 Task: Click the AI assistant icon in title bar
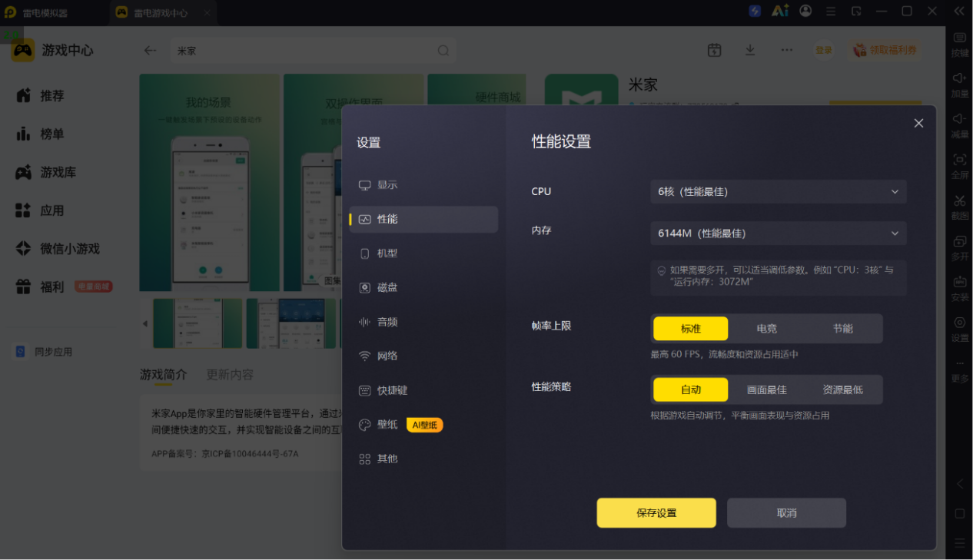(x=780, y=12)
